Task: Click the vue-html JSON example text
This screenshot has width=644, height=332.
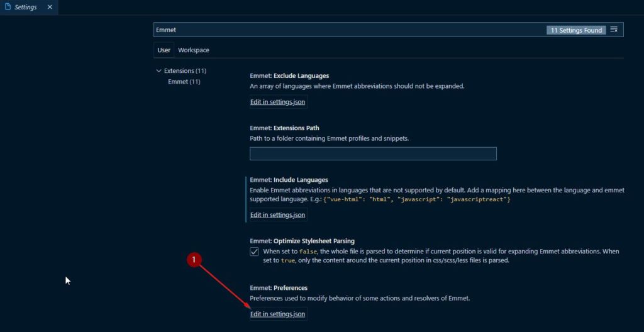Action: 417,199
